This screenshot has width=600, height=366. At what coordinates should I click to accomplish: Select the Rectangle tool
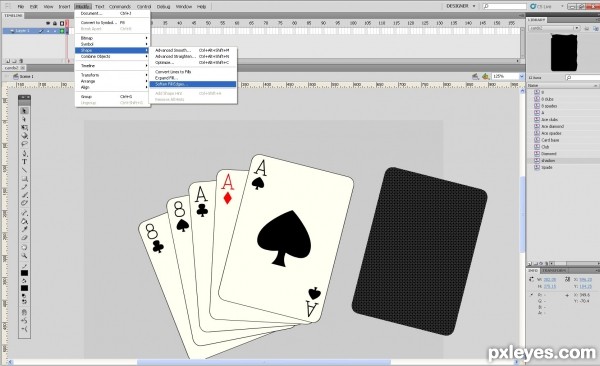point(24,179)
